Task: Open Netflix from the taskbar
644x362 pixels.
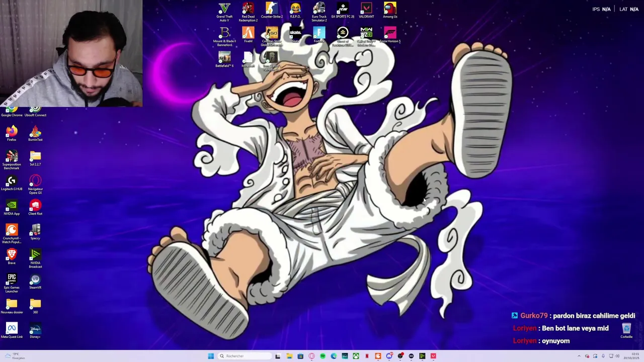Action: (367, 356)
